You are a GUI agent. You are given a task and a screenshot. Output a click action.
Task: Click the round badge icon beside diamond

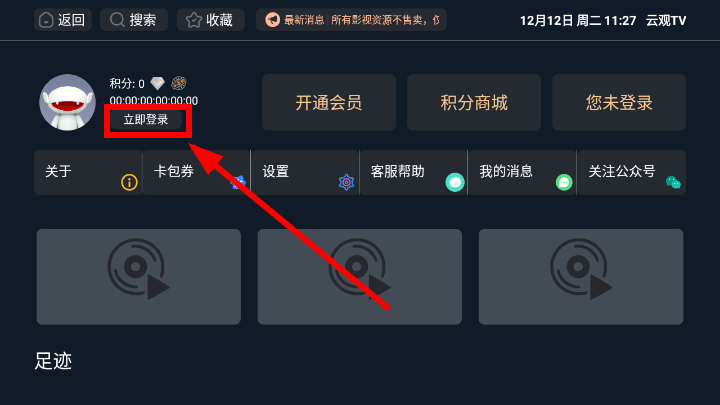(179, 83)
